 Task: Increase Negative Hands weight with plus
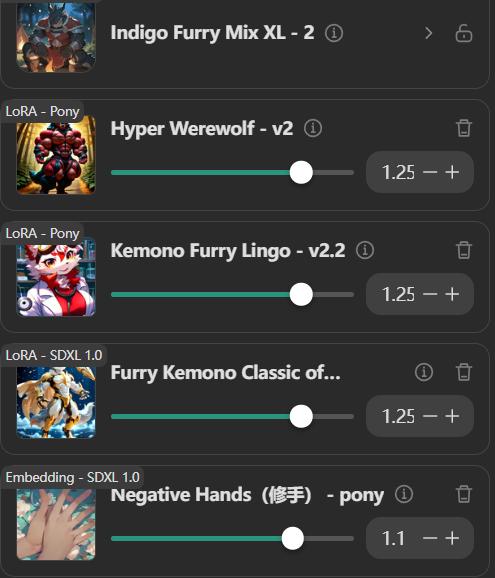tap(452, 538)
